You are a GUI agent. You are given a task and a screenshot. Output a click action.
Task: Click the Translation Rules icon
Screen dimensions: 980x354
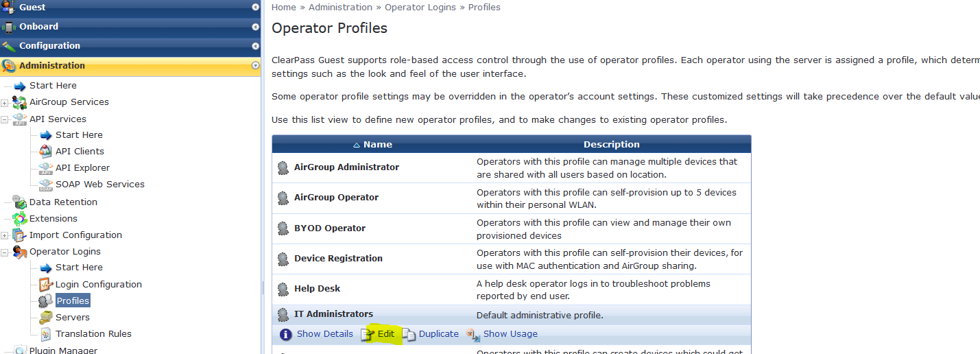[46, 334]
